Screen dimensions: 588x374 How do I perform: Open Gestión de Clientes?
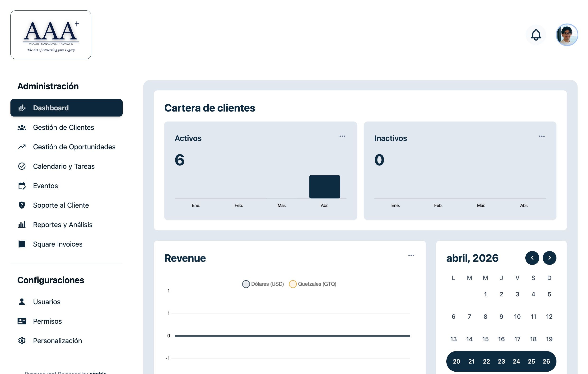(x=66, y=127)
